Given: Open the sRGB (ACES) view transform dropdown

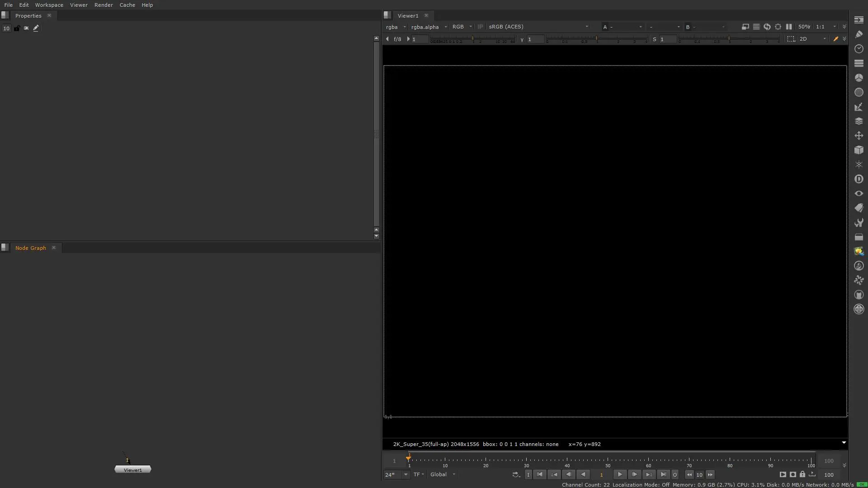Looking at the screenshot, I should (538, 27).
